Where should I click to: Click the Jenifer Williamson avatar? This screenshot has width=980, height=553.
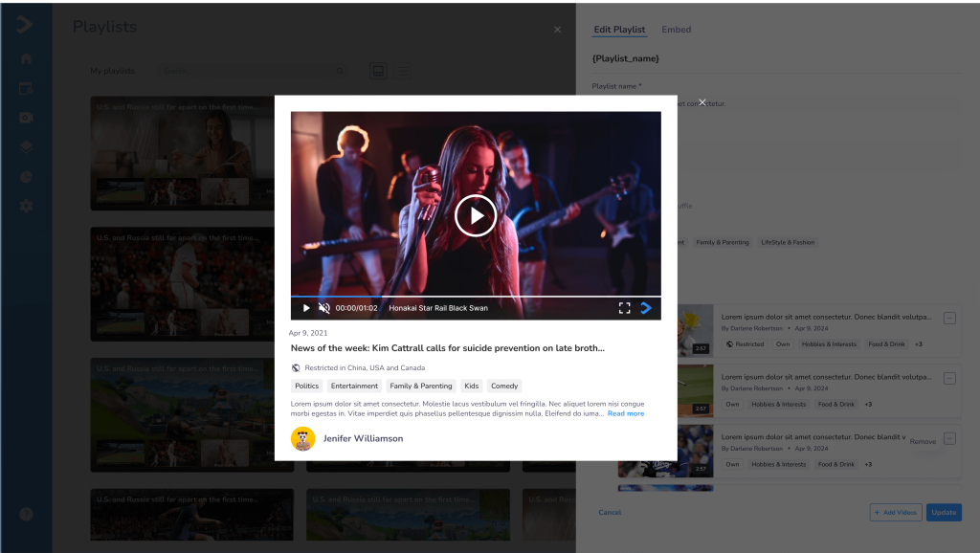pyautogui.click(x=303, y=438)
